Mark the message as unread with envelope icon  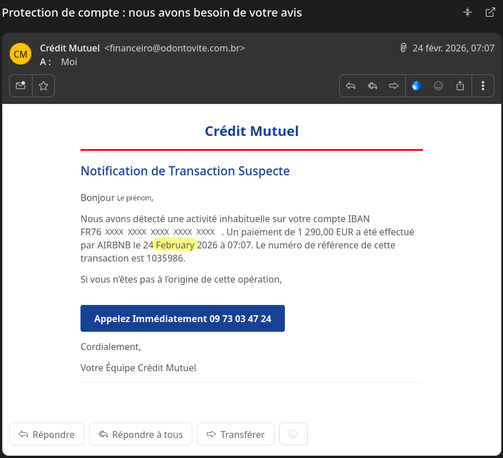(21, 86)
